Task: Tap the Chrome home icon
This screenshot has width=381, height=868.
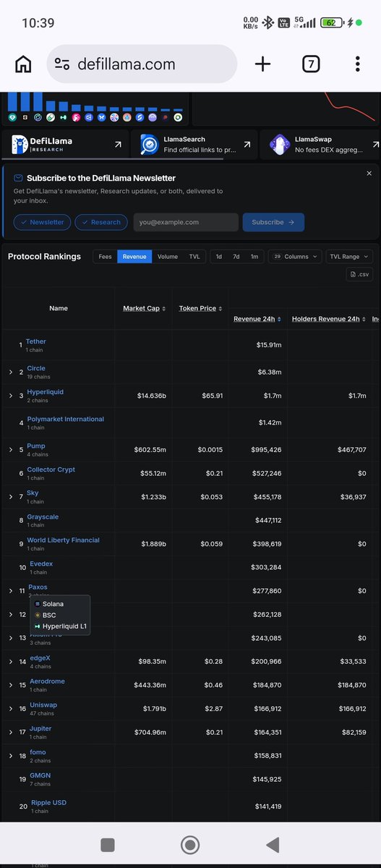Action: click(23, 64)
